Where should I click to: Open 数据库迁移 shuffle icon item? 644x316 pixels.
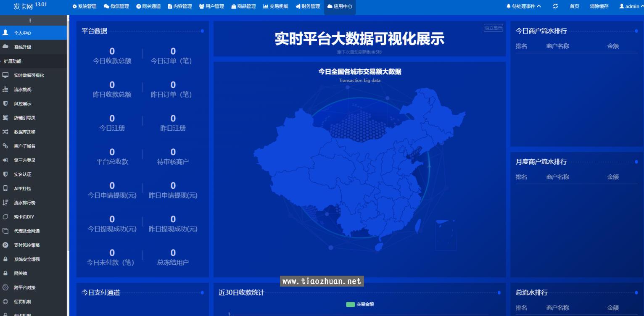point(33,132)
